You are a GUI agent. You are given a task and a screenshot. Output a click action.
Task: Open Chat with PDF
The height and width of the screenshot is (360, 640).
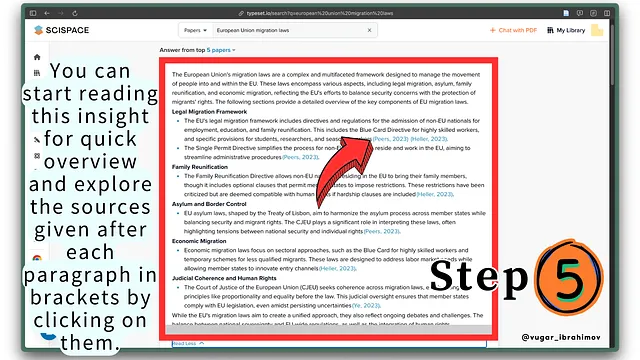[x=513, y=30]
